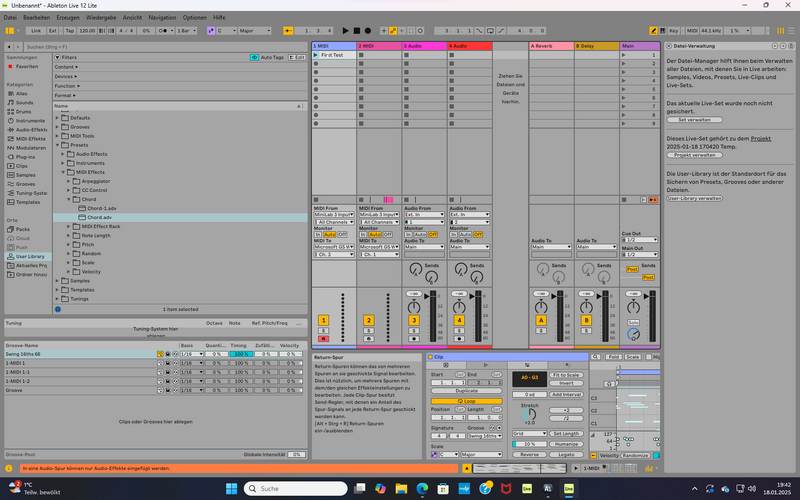The height and width of the screenshot is (500, 800).
Task: Toggle the A Reverb track activator
Action: point(541,320)
